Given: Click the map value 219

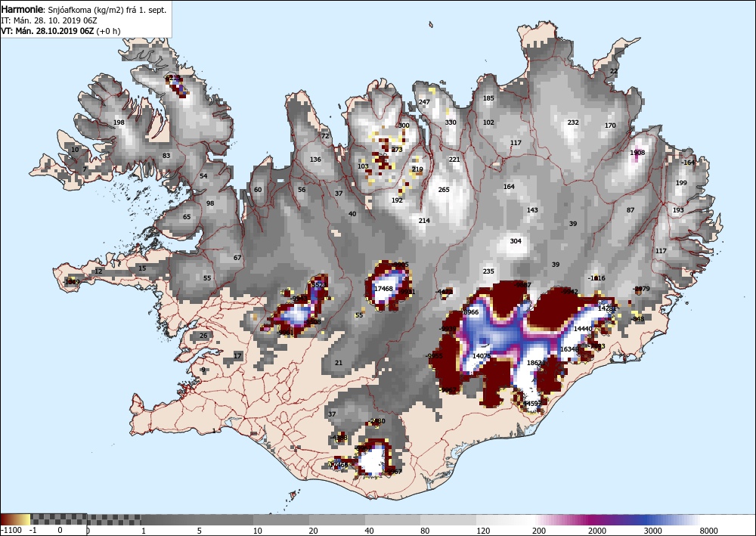Looking at the screenshot, I should (x=417, y=169).
